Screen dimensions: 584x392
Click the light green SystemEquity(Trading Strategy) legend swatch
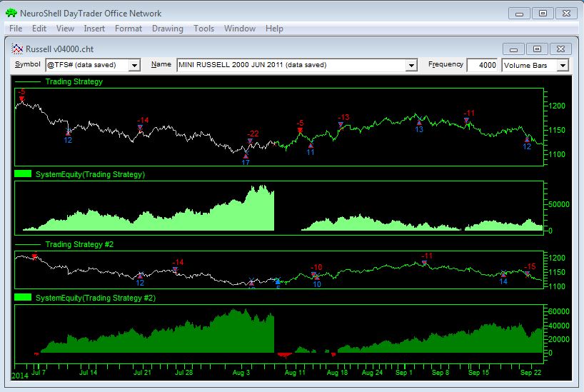(x=23, y=174)
